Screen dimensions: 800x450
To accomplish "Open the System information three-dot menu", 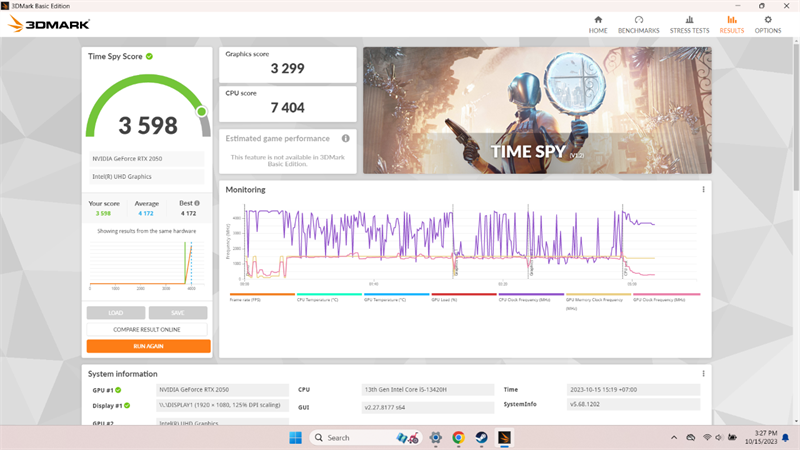I will coord(703,373).
